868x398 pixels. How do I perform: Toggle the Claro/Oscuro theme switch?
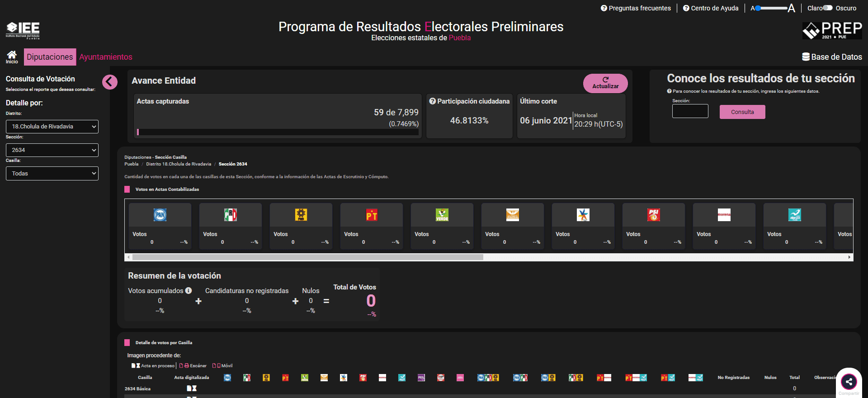pos(828,8)
